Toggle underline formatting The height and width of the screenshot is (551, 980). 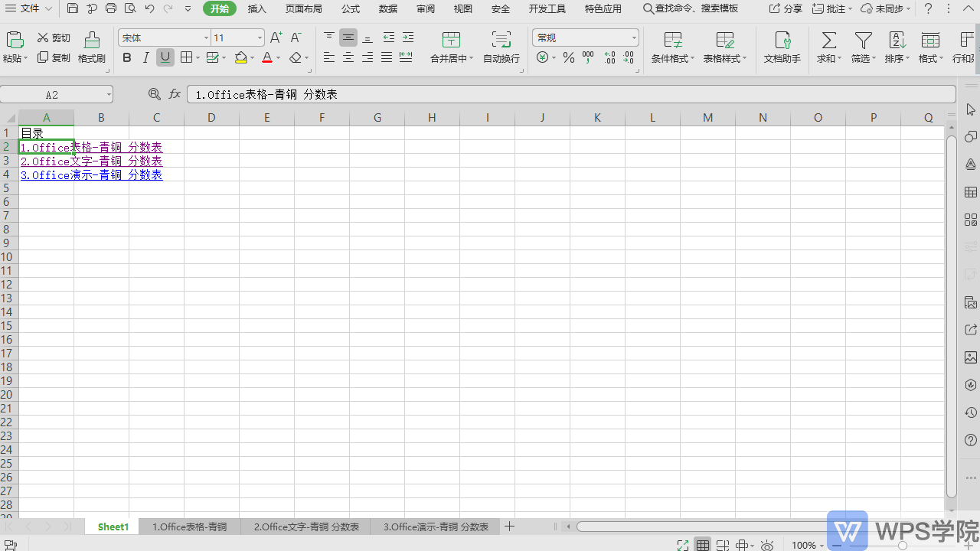(x=165, y=57)
